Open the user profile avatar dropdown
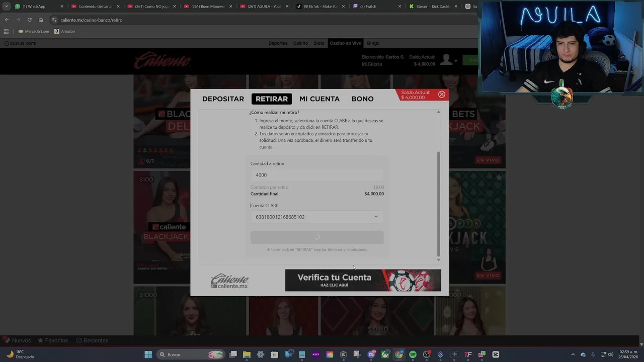 [448, 60]
